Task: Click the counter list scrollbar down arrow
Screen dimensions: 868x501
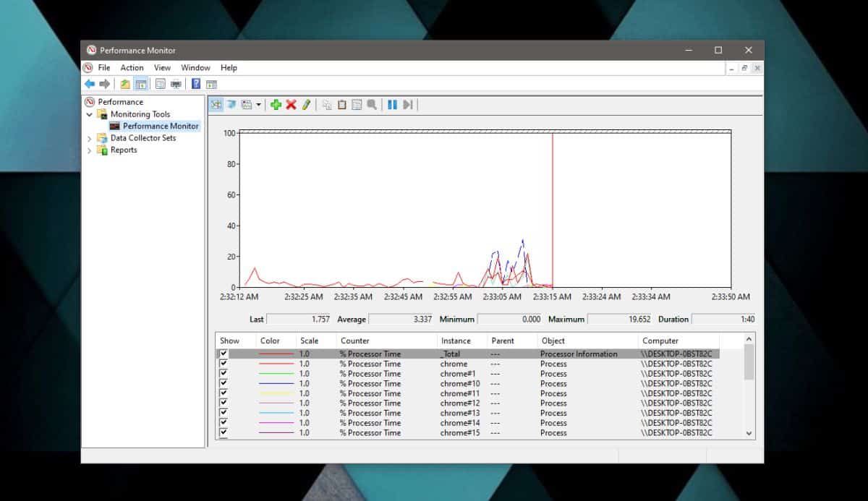Action: tap(749, 433)
